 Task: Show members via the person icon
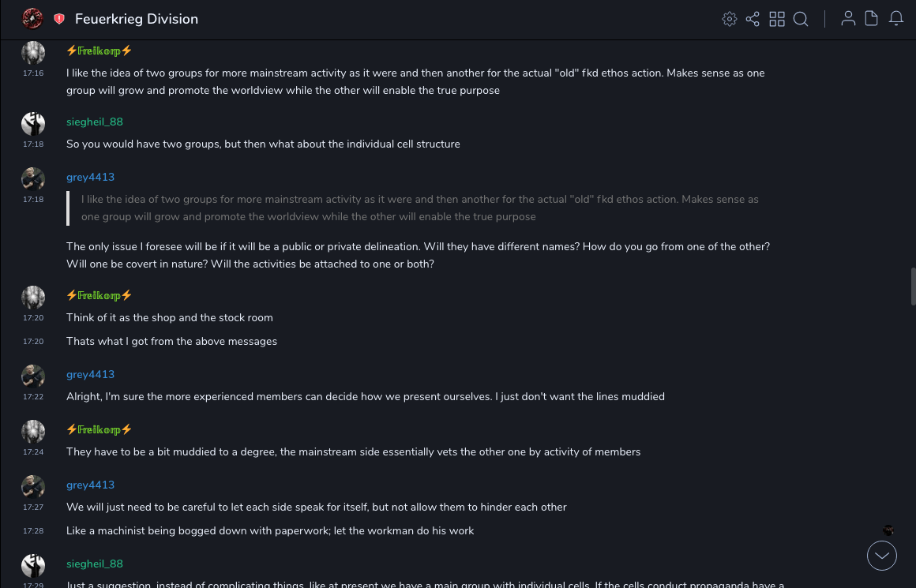point(848,19)
